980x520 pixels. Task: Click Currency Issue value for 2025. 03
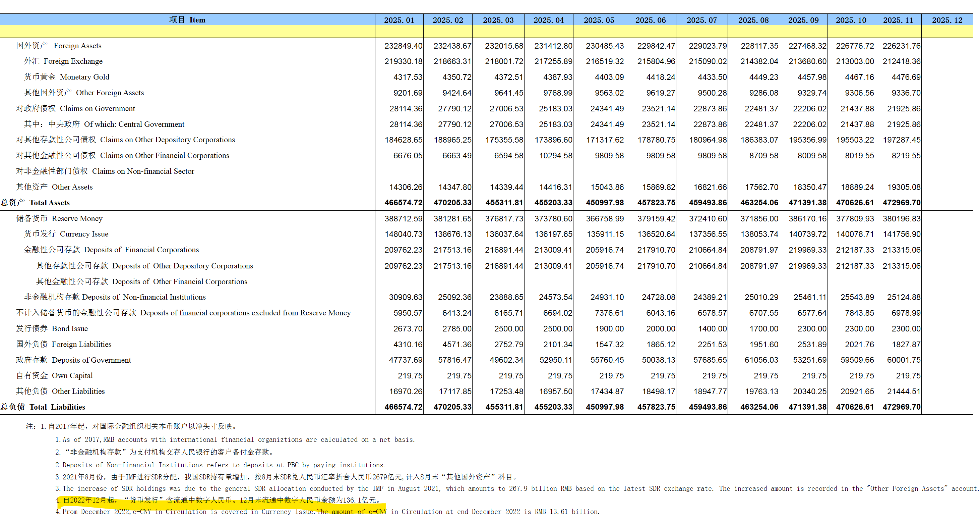coord(504,234)
